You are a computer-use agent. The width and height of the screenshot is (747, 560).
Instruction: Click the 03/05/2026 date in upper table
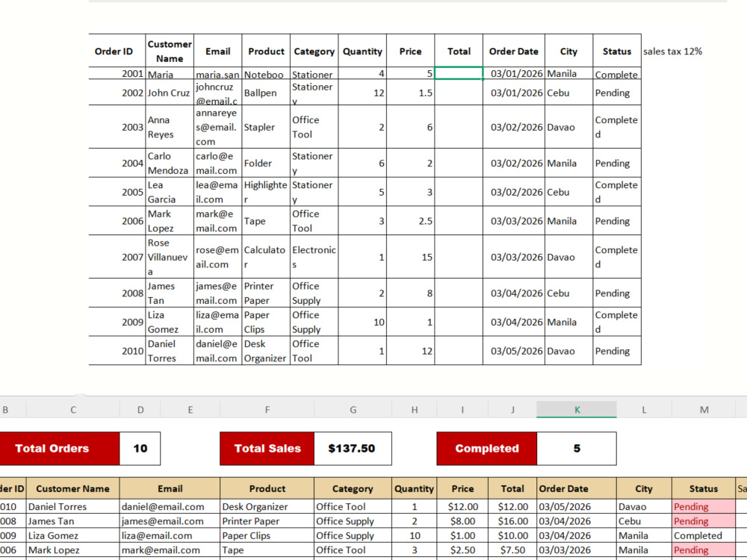click(x=514, y=351)
